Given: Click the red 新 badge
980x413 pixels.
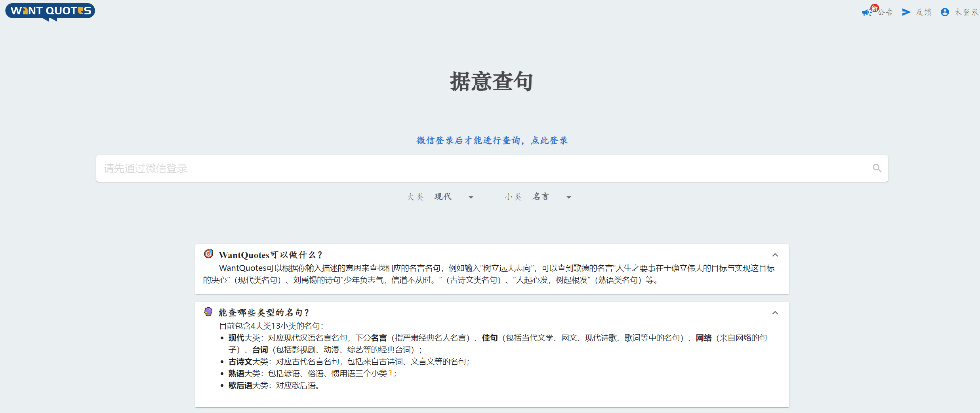Looking at the screenshot, I should (874, 8).
